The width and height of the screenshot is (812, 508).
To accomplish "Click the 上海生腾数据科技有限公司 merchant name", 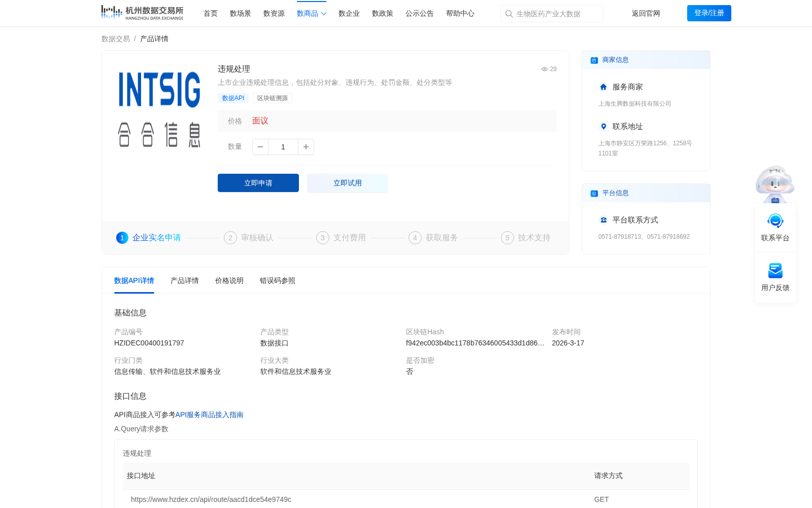I will tap(634, 104).
